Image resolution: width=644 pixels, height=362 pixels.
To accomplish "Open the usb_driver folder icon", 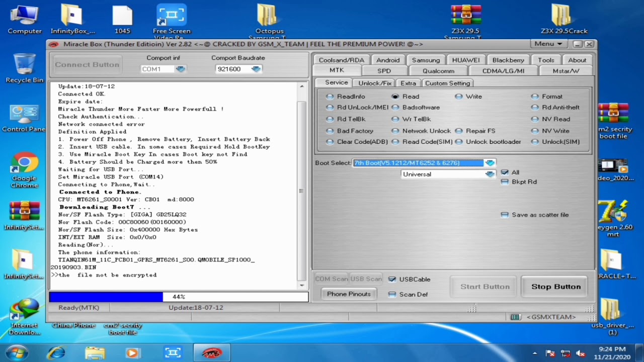I will [612, 317].
